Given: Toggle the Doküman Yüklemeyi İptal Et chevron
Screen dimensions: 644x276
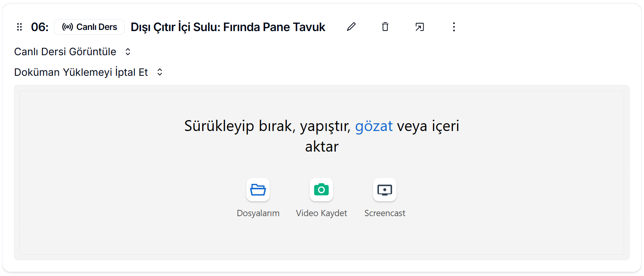Looking at the screenshot, I should pyautogui.click(x=160, y=72).
